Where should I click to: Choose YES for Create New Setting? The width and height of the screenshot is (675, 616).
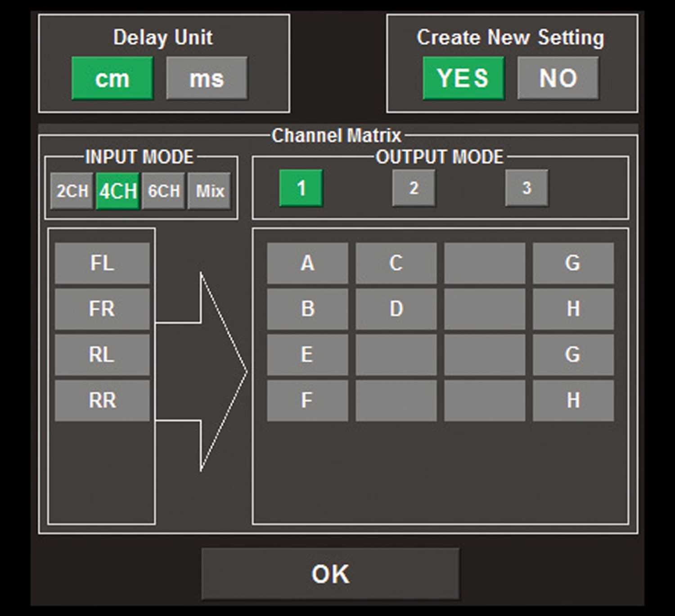463,78
